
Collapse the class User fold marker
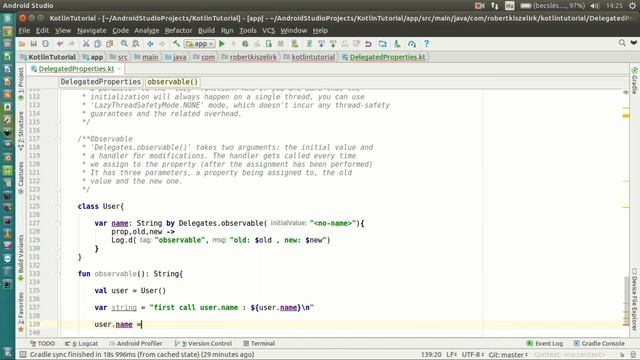point(58,207)
